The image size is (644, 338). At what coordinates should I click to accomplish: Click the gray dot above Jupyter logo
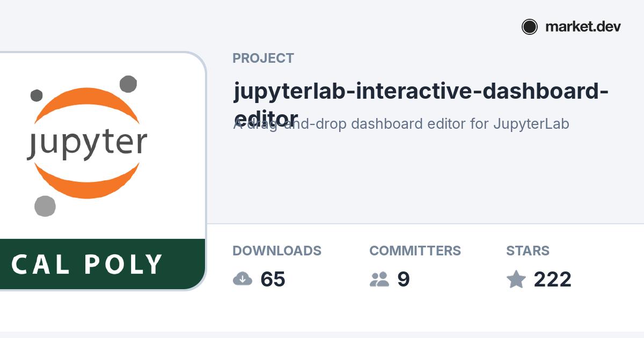pos(128,84)
